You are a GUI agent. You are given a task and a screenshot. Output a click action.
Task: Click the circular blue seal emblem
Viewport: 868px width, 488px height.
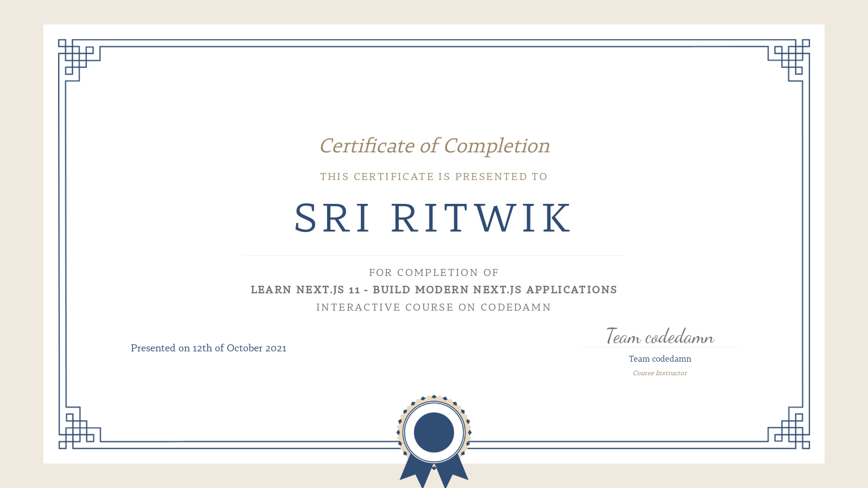click(x=433, y=431)
